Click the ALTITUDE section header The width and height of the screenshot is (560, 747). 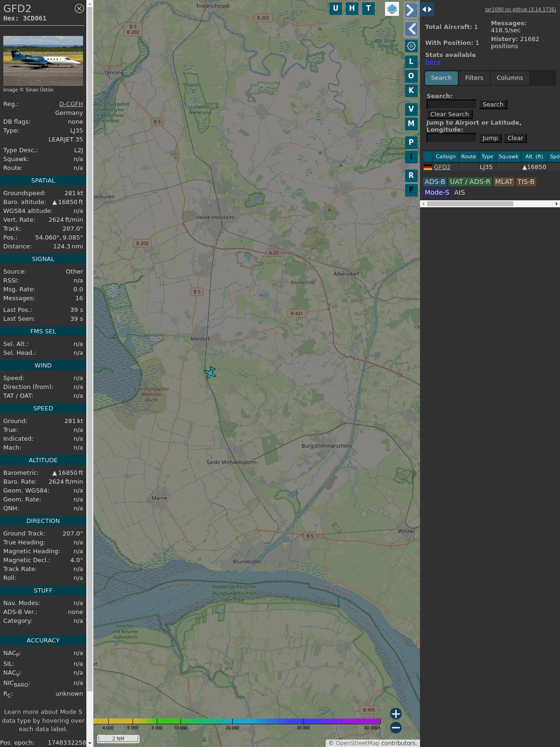click(43, 460)
